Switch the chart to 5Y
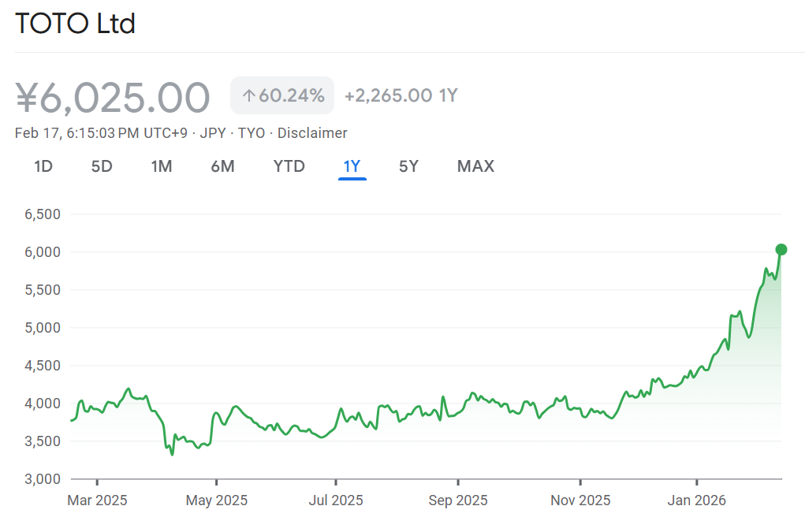The height and width of the screenshot is (532, 805). coord(408,166)
